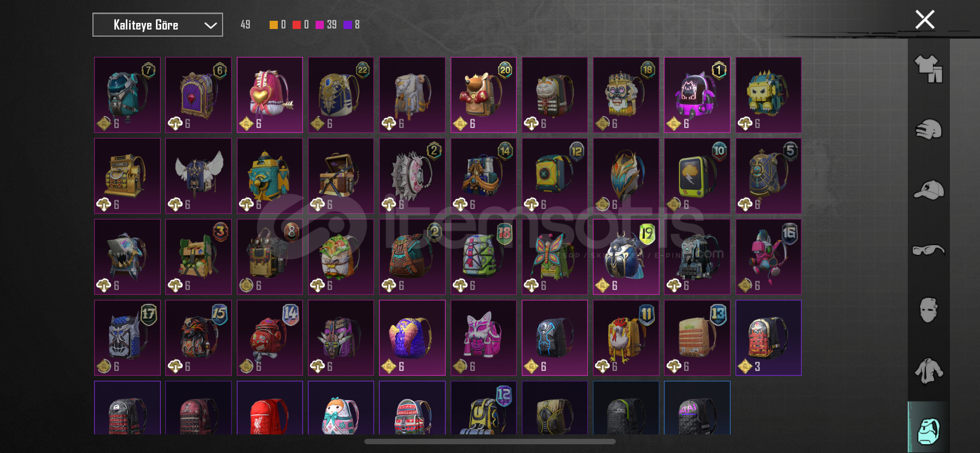Close the inventory with the X

[925, 20]
